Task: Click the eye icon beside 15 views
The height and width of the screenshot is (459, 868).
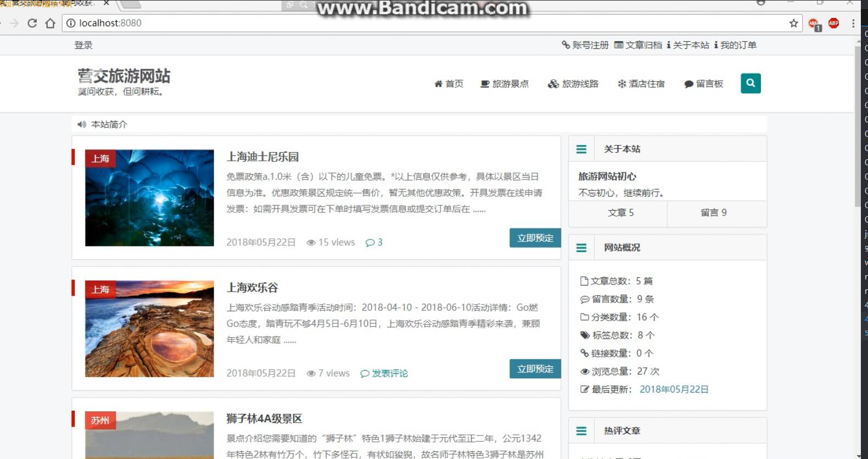Action: click(311, 243)
